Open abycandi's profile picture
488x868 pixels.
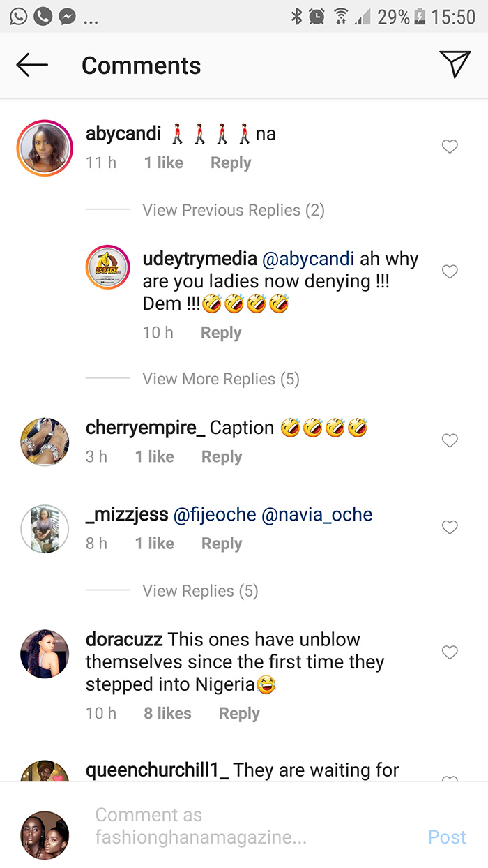[45, 148]
